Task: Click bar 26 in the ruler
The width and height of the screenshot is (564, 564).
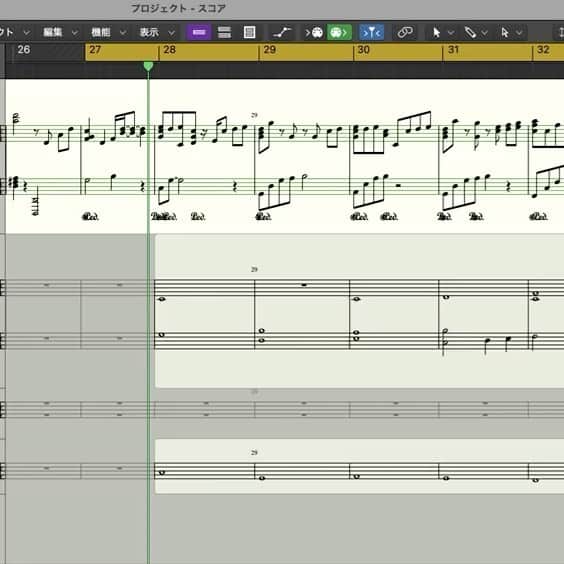Action: pos(24,50)
